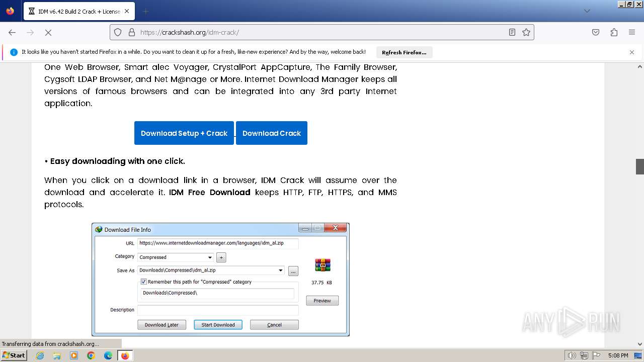Image resolution: width=644 pixels, height=362 pixels.
Task: Click the browse ellipsis button in image
Action: tap(293, 271)
